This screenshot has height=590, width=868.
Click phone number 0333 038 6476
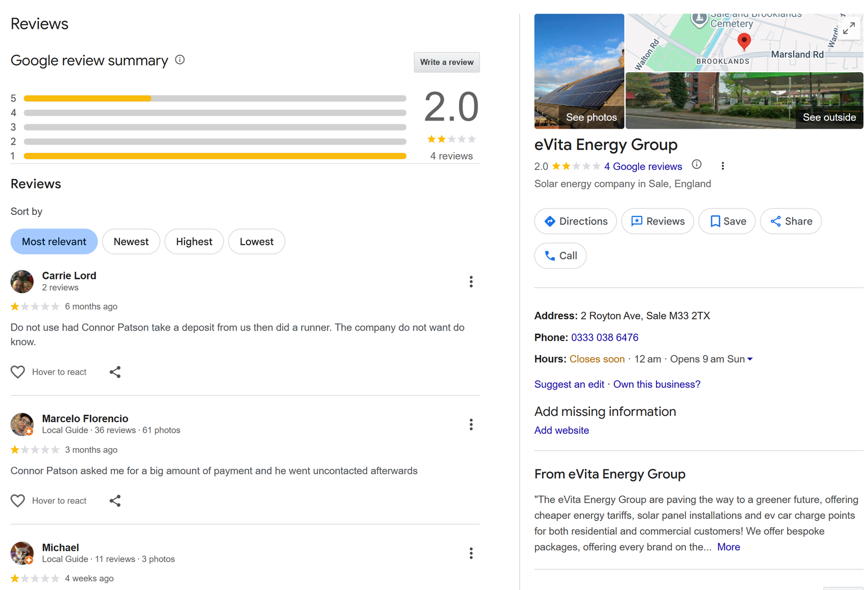604,338
